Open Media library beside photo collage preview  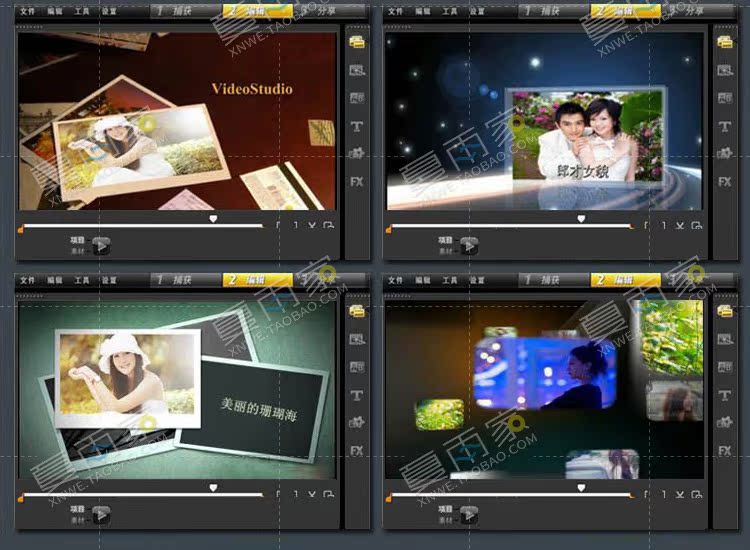[x=725, y=311]
